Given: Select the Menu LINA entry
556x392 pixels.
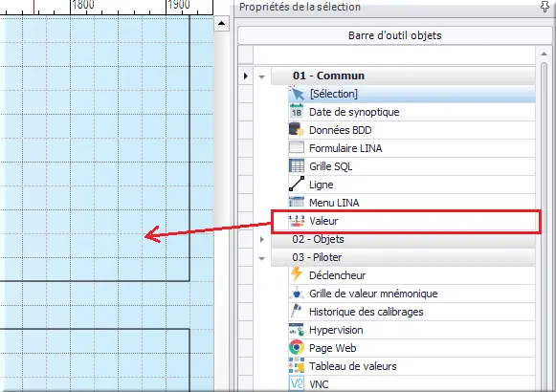Looking at the screenshot, I should pos(411,203).
